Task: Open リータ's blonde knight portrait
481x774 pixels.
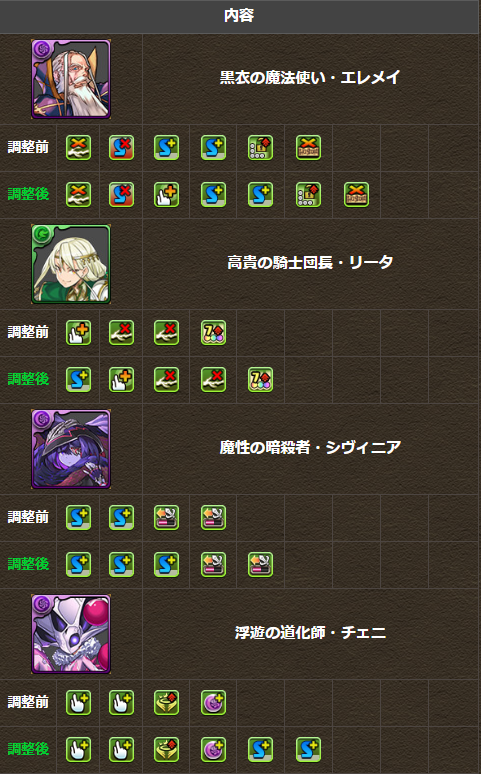Action: tap(71, 264)
